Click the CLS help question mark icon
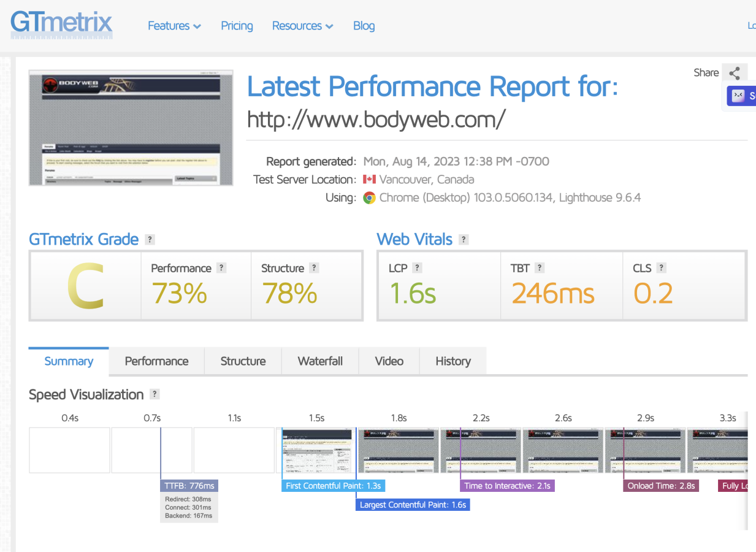Screen dimensions: 756x552 [x=662, y=268]
